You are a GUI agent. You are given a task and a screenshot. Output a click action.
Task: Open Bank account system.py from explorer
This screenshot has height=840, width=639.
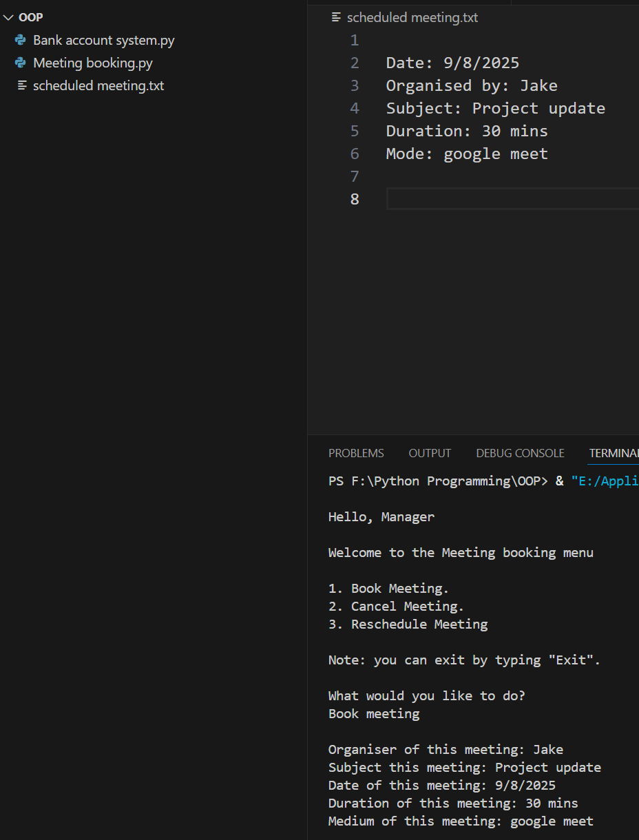click(x=103, y=41)
